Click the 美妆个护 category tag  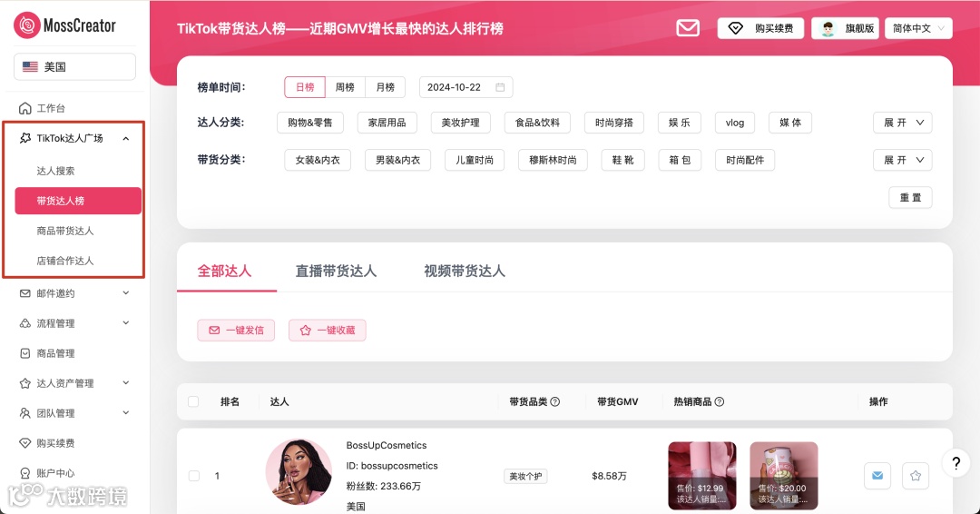pyautogui.click(x=525, y=477)
